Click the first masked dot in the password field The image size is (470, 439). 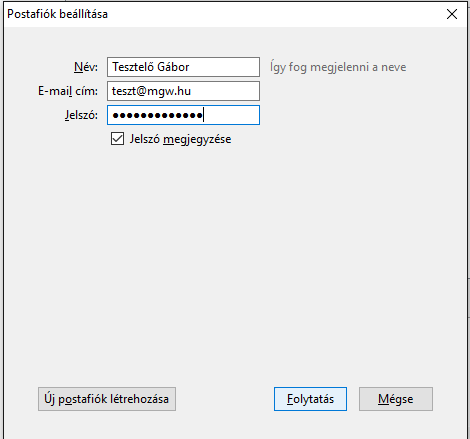[116, 115]
